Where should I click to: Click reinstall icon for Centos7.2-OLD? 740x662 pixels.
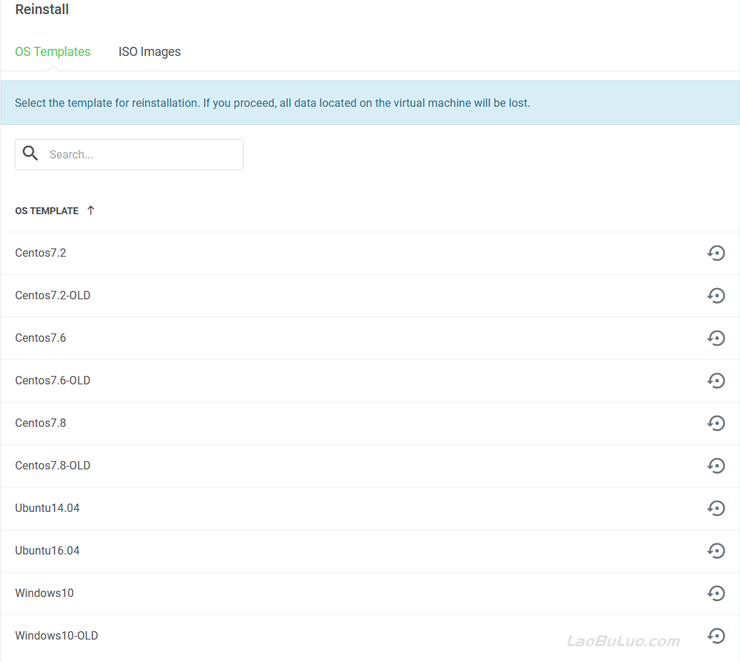[716, 295]
